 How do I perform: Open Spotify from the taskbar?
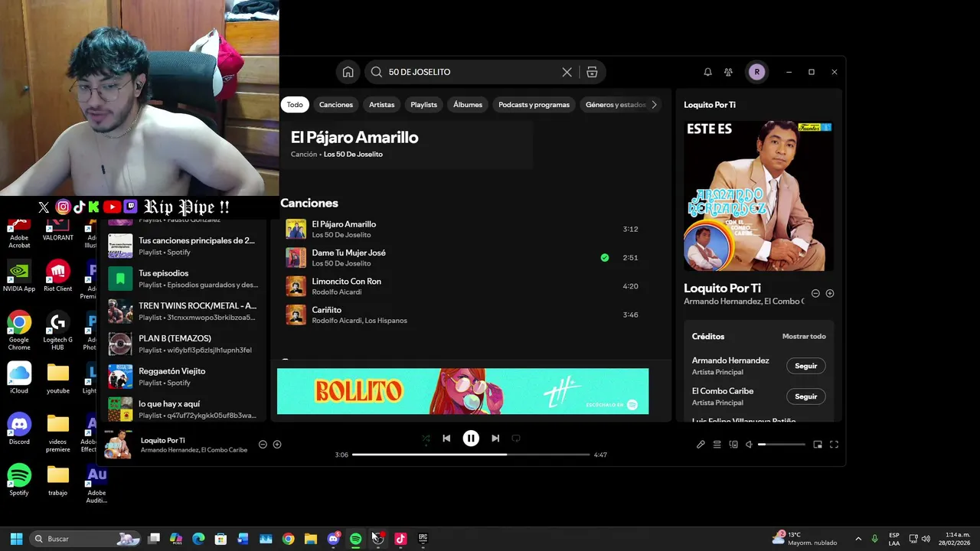pyautogui.click(x=355, y=539)
